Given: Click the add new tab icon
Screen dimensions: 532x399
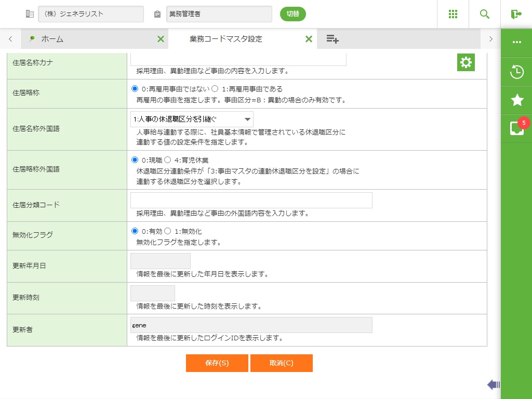Looking at the screenshot, I should [332, 39].
